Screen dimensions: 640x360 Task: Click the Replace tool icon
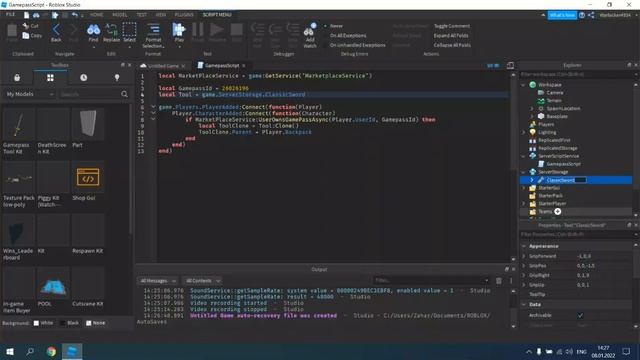point(111,29)
